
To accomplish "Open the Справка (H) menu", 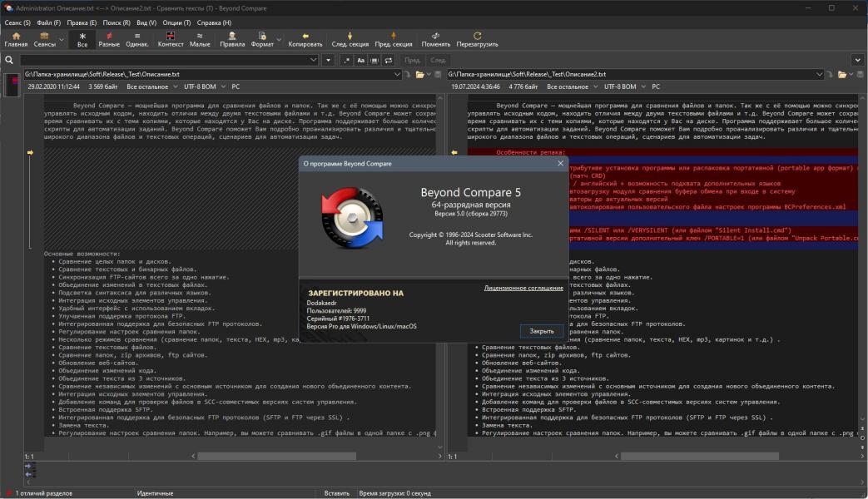I will click(214, 22).
